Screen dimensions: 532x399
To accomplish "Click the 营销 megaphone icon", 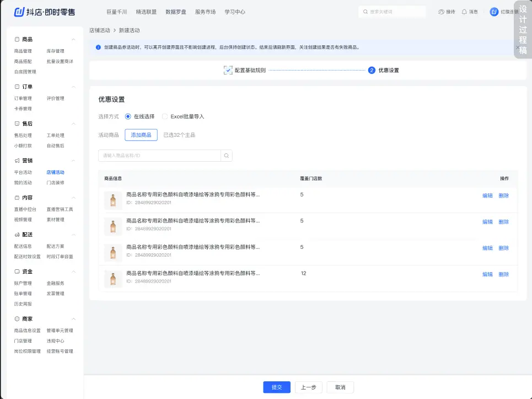I will point(17,161).
